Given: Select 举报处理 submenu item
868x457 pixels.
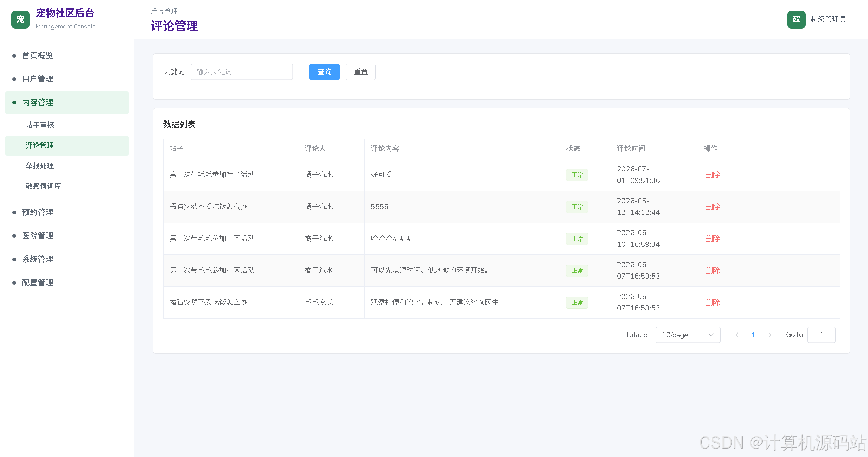Looking at the screenshot, I should pyautogui.click(x=67, y=166).
